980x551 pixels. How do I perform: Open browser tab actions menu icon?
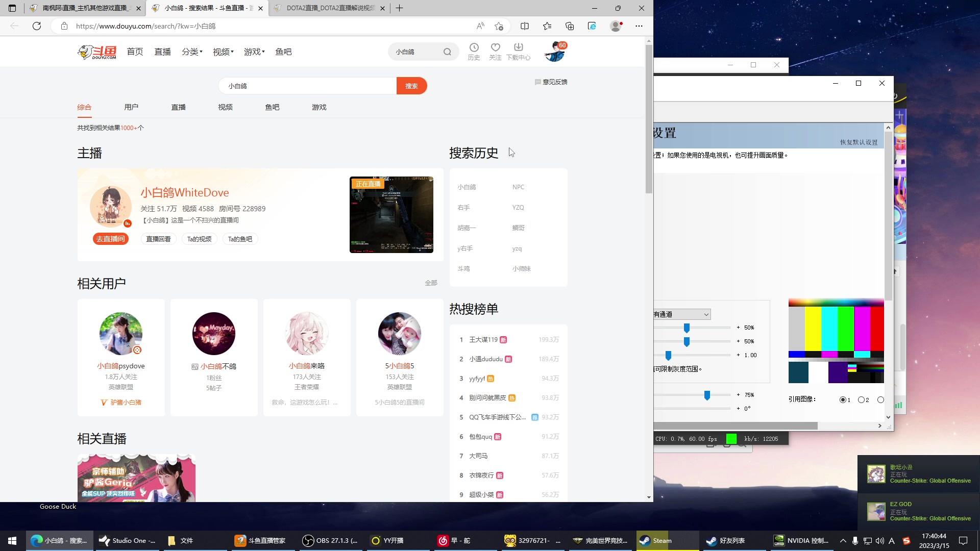12,8
